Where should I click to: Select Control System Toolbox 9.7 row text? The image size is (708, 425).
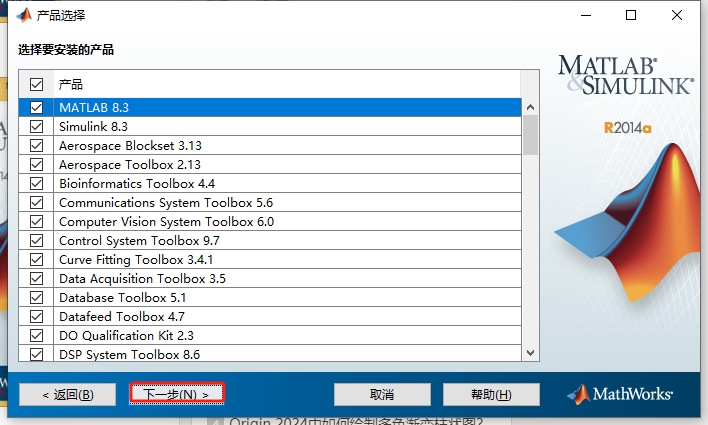(140, 240)
